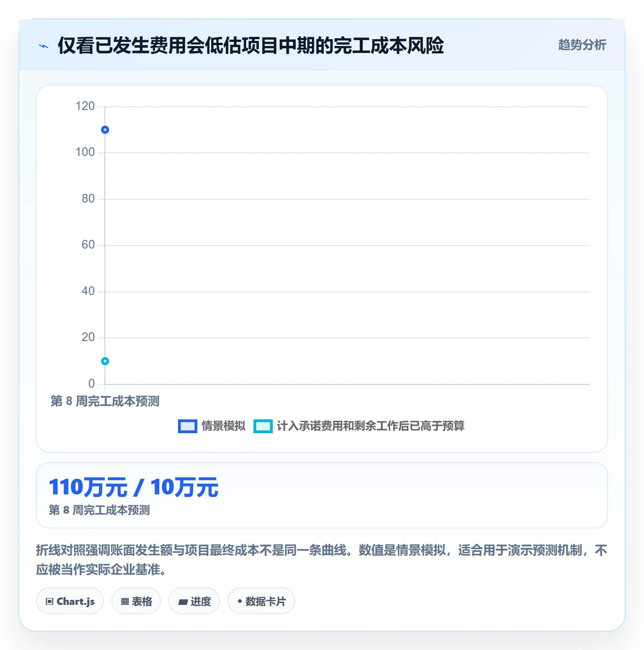
Task: Click the y-axis tick 20
Action: click(88, 337)
